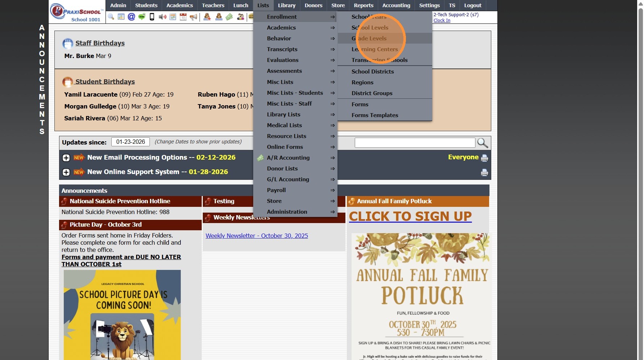Expand the A/R Accounting submenu
Viewport: 644px width, 360px height.
[x=295, y=158]
